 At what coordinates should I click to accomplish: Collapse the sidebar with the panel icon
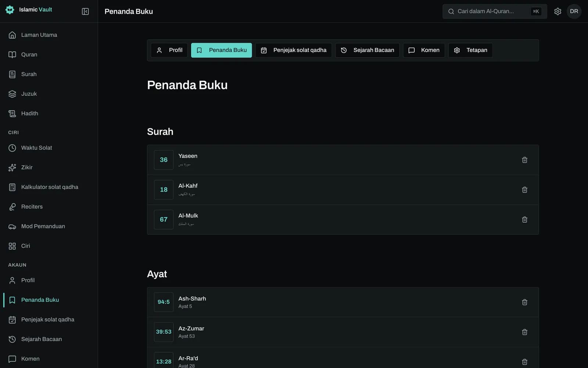85,11
